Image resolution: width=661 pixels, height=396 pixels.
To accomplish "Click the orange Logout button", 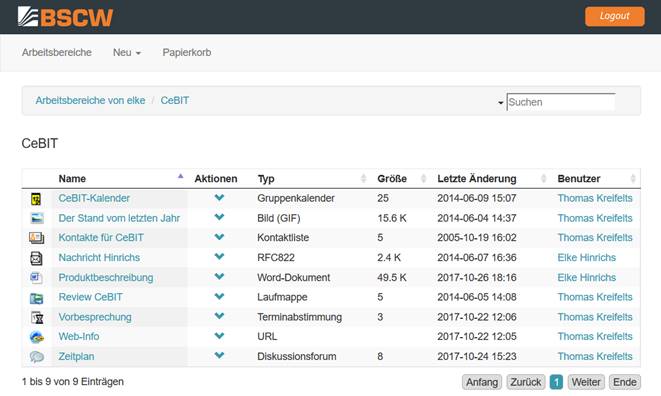I will click(615, 16).
